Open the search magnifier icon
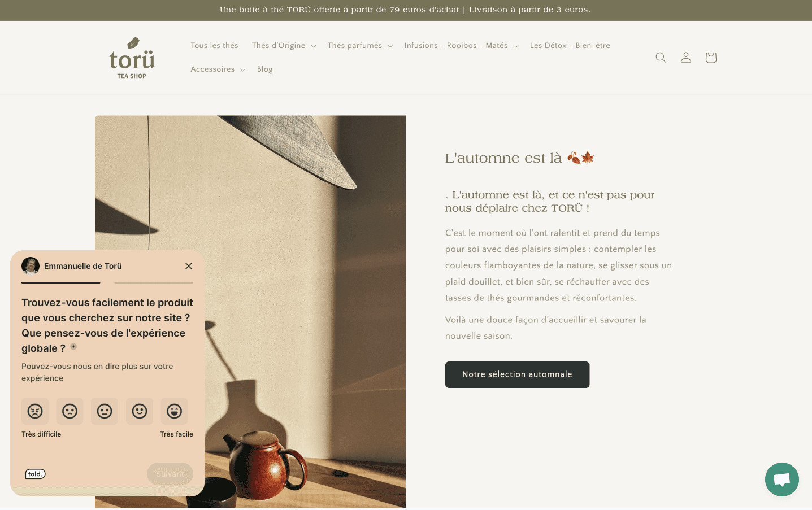 point(661,58)
